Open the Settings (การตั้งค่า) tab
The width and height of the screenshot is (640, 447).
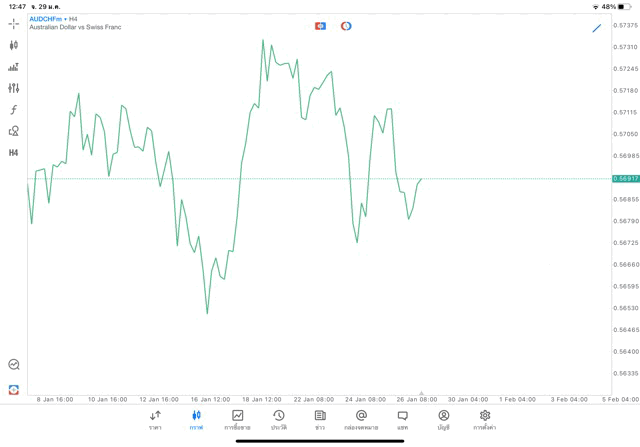point(485,420)
